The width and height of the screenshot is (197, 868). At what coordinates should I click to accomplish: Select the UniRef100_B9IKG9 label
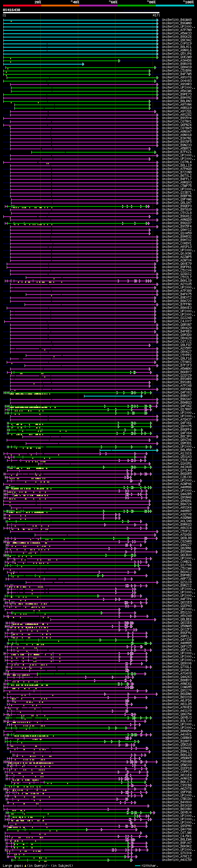[177, 806]
